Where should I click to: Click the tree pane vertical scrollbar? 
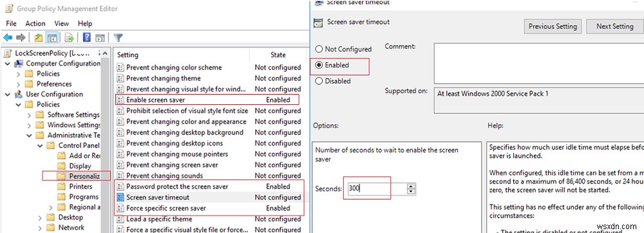coord(106,140)
